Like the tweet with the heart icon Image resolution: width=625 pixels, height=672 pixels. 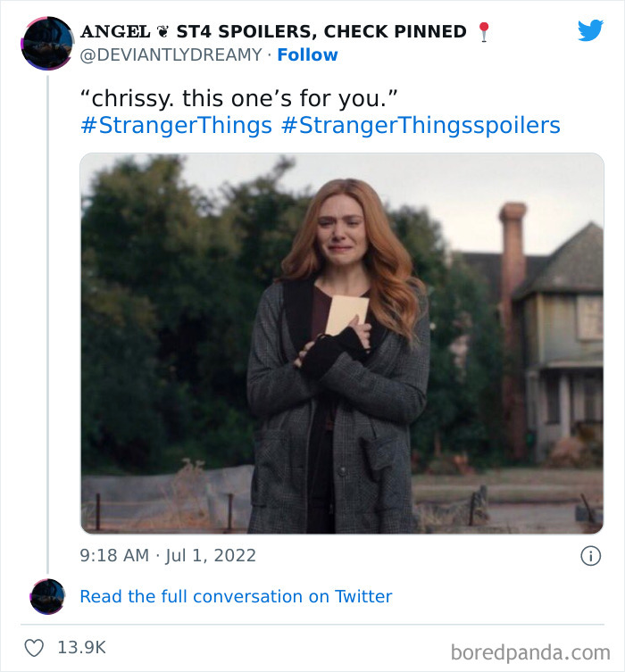click(x=34, y=648)
